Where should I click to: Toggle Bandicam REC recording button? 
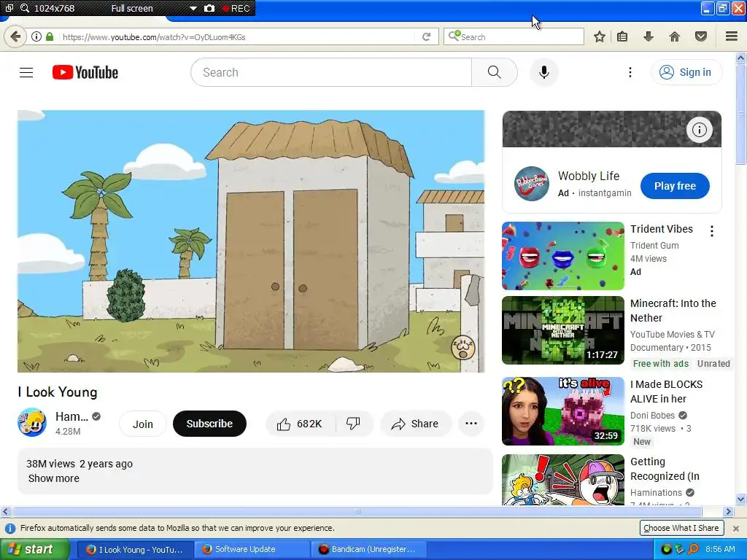click(x=236, y=8)
